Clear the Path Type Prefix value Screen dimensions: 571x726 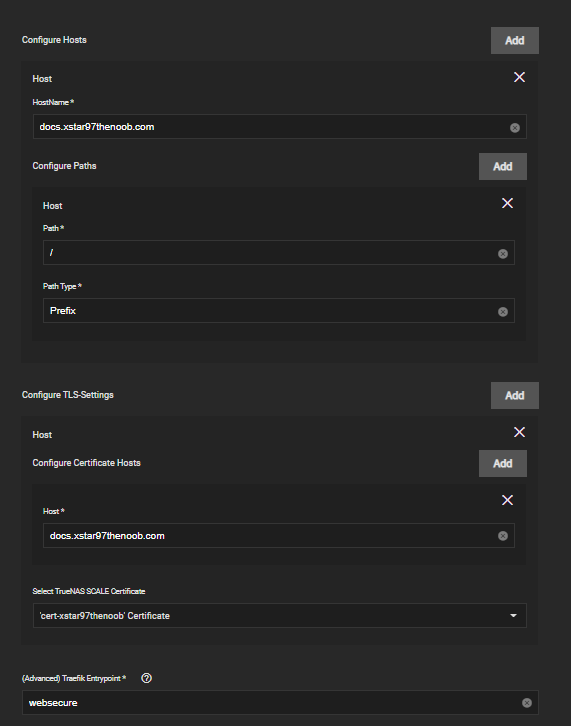[502, 312]
